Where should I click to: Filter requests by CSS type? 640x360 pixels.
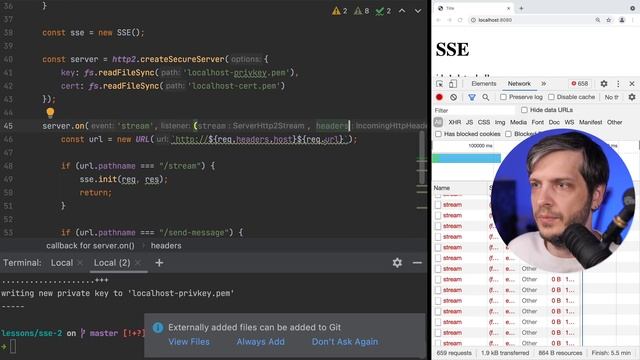484,122
